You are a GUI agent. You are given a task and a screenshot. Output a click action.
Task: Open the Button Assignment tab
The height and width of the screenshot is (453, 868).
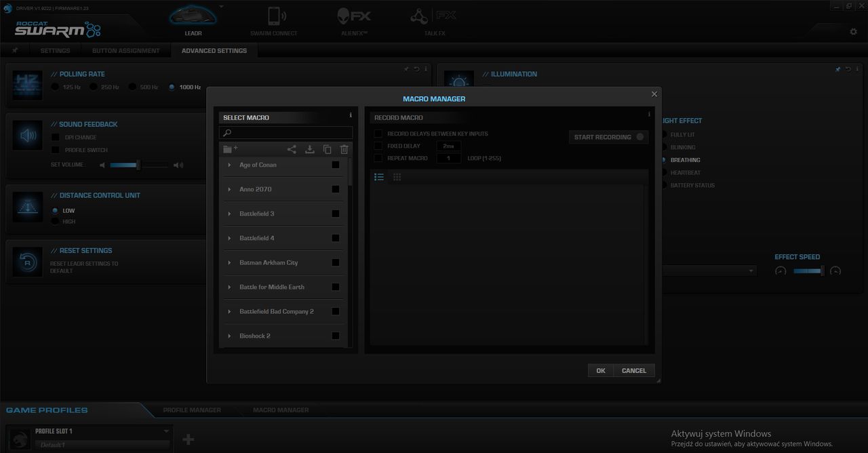point(126,51)
